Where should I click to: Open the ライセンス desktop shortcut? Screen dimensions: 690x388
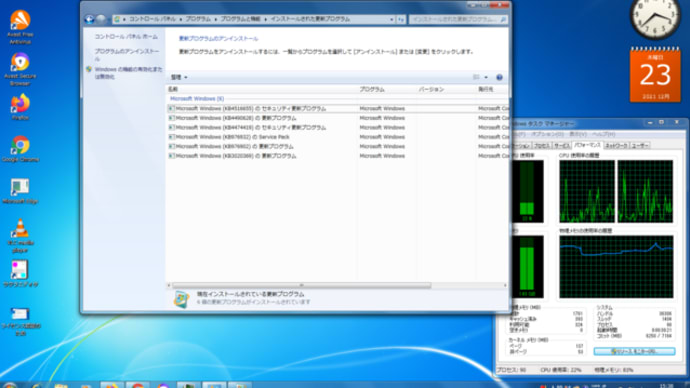20,322
